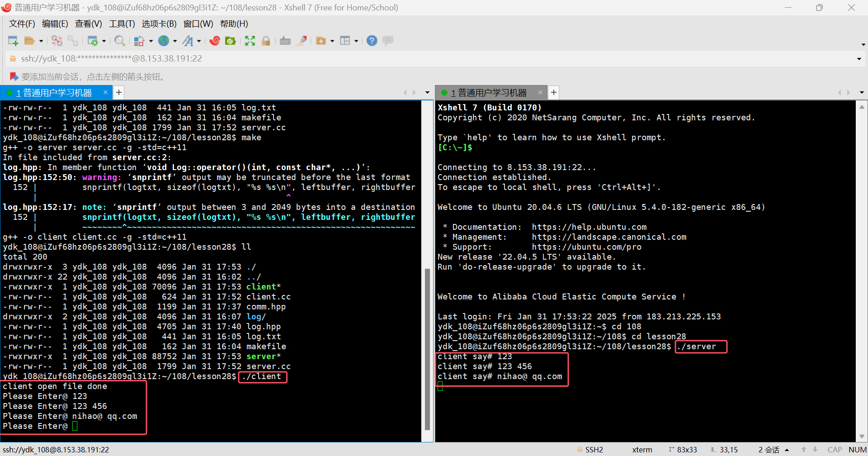
Task: Open the 文件(F) menu
Action: (x=22, y=24)
